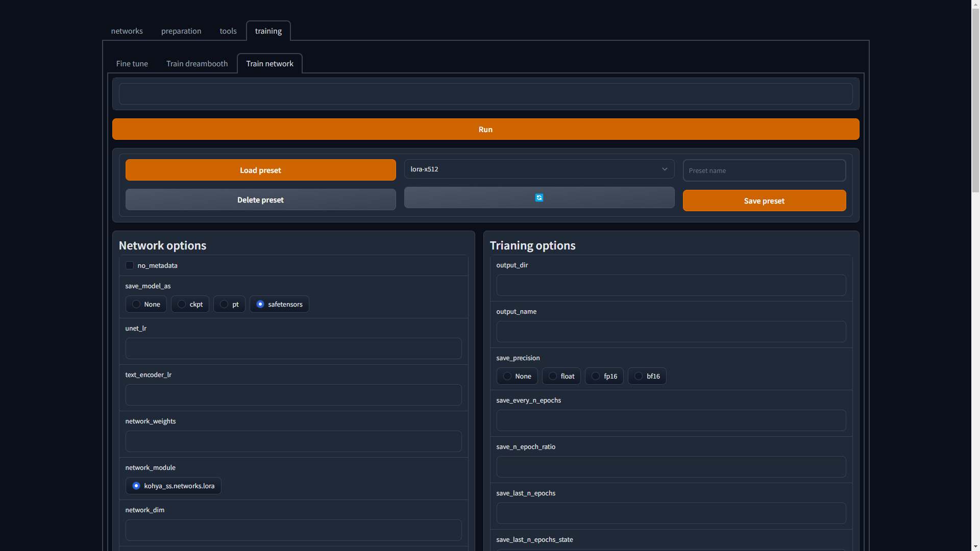This screenshot has height=551, width=980.
Task: Open the lora-x512 preset dropdown
Action: pos(539,169)
